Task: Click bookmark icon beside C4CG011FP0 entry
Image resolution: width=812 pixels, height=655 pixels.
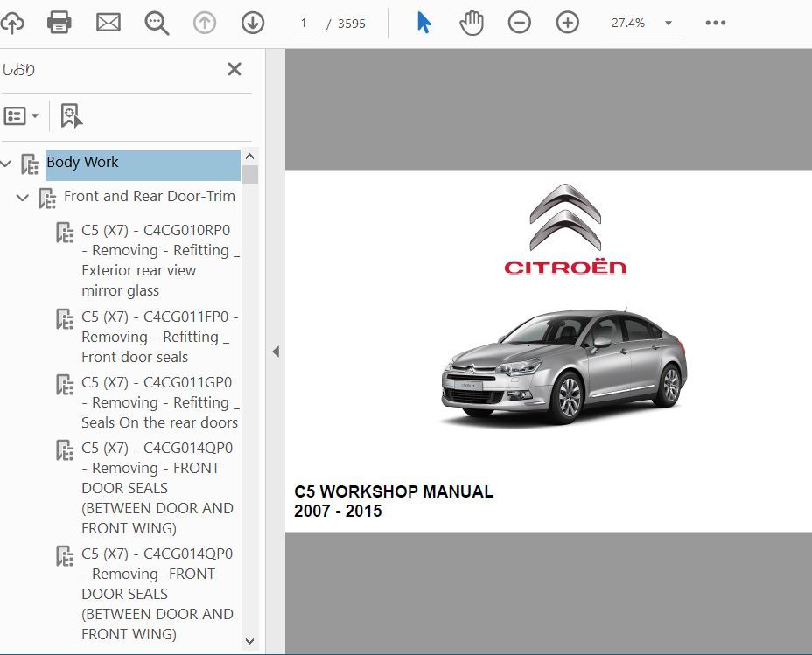Action: point(65,318)
